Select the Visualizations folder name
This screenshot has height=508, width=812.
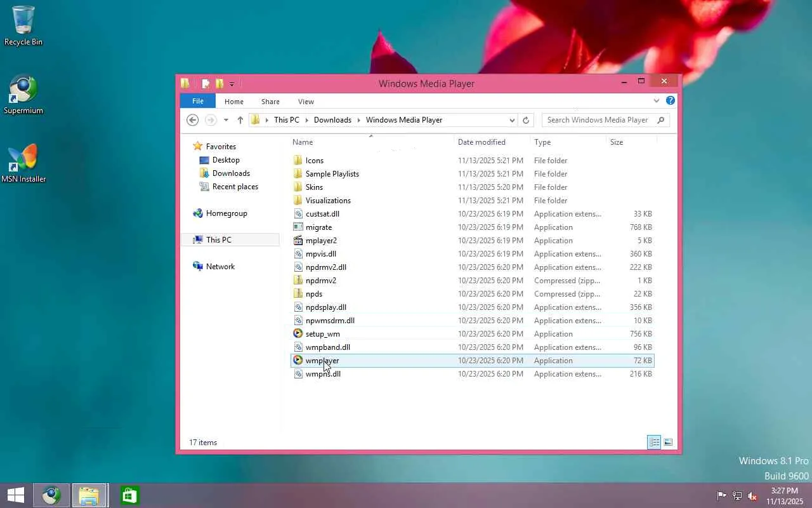click(328, 201)
